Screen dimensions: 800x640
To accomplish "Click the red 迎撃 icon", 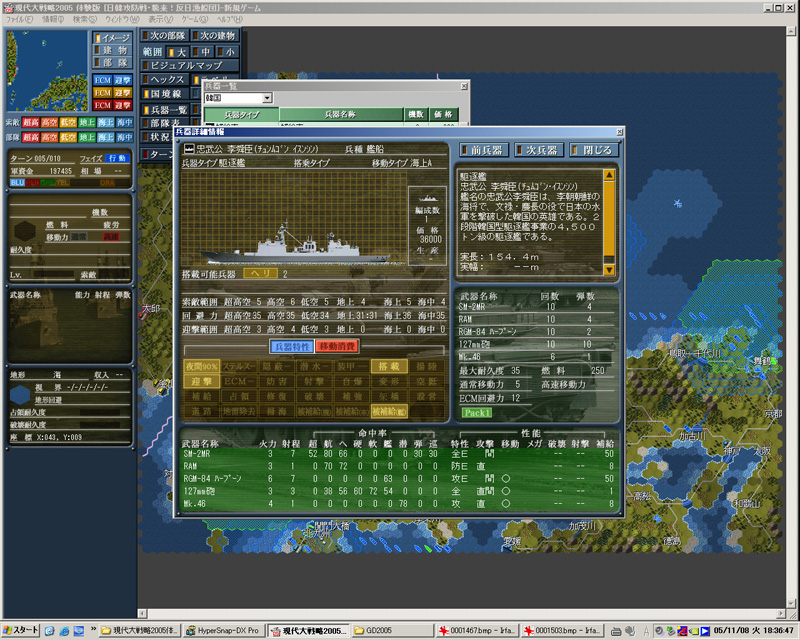I will (x=122, y=105).
